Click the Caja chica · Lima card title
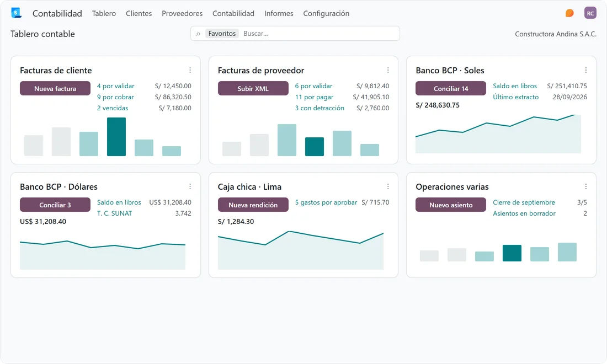The image size is (607, 364). click(x=249, y=187)
